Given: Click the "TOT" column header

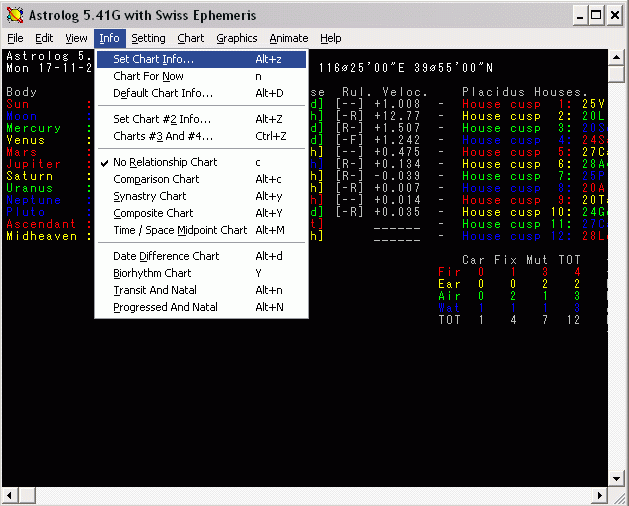Looking at the screenshot, I should [x=570, y=260].
